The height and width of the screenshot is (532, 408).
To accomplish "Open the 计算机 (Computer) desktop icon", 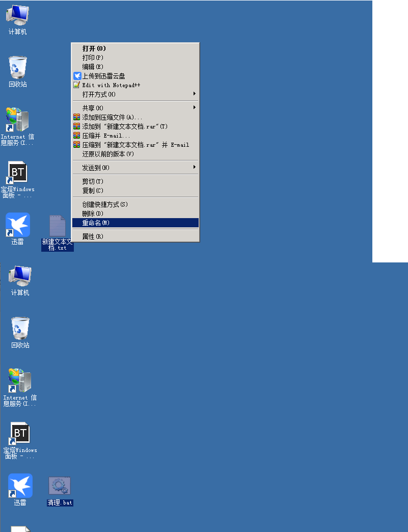I will (x=17, y=15).
